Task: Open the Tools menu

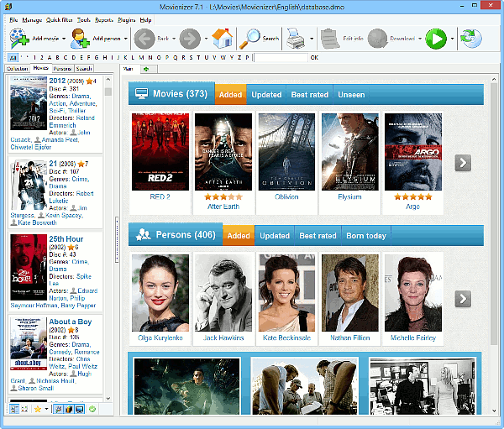Action: 83,20
